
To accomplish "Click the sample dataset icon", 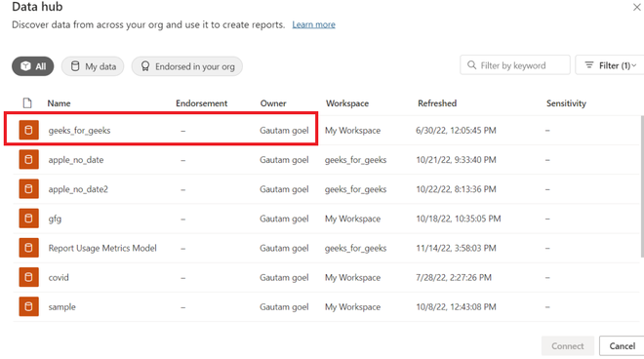I will (x=28, y=307).
